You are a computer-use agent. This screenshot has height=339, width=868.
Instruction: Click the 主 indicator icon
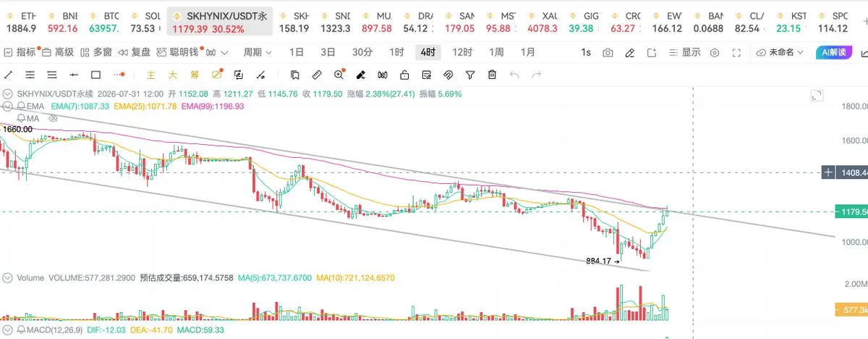151,75
